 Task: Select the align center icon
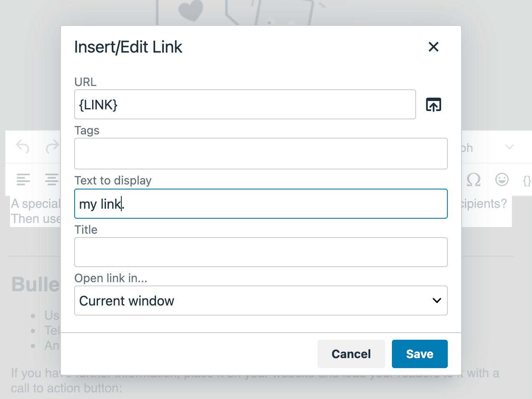(x=52, y=179)
